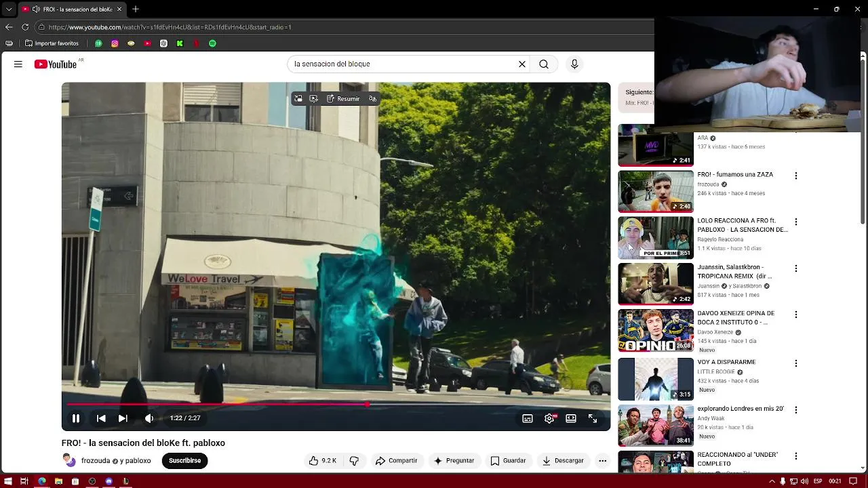
Task: Open options for 'REACCIONANDO al UNDER' video
Action: 796,456
